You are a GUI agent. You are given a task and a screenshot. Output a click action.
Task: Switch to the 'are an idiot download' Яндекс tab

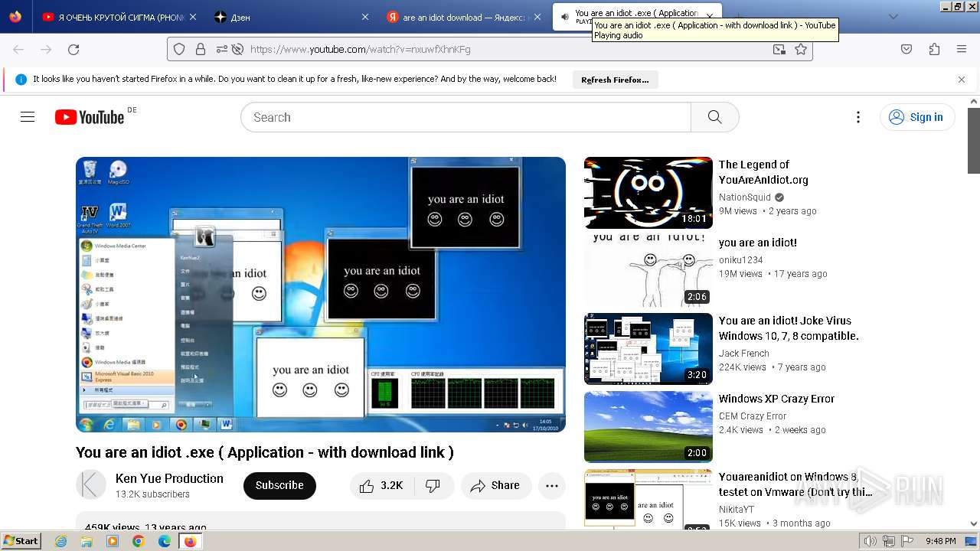coord(463,17)
